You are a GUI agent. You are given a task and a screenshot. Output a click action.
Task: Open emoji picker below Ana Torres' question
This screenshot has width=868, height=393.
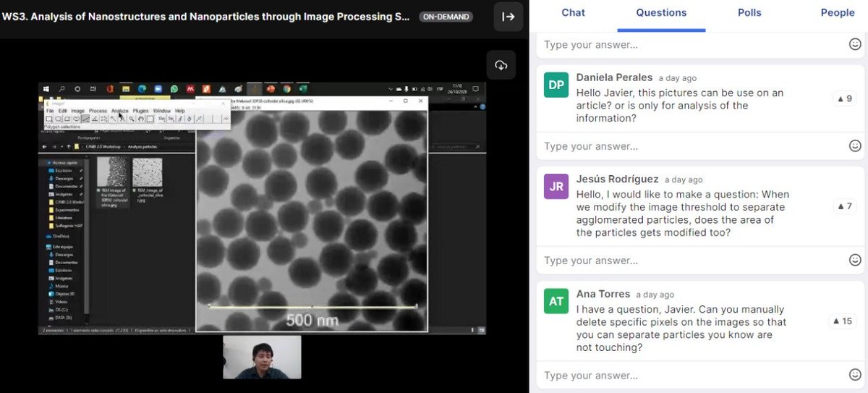tap(855, 375)
